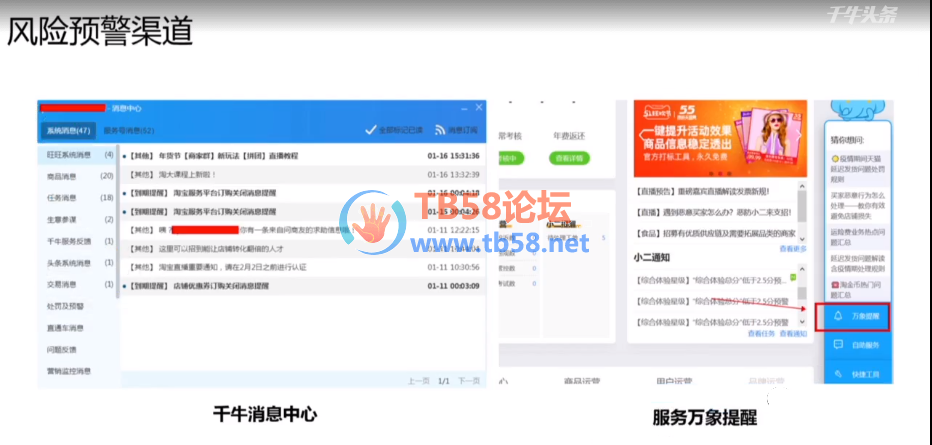Open 淘金币热门问题汇总 question

[x=859, y=290]
